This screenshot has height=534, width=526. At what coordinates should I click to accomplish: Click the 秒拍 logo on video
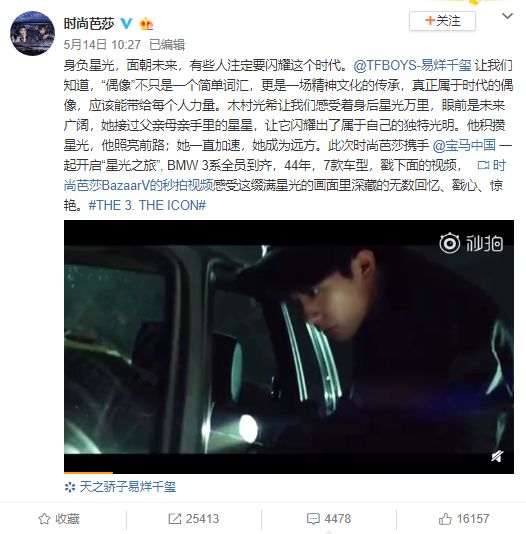point(471,243)
